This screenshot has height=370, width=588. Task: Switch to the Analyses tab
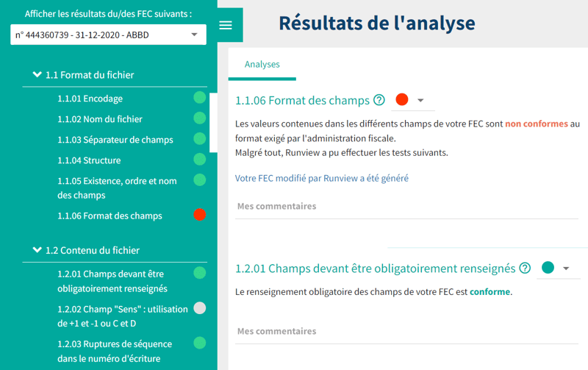[x=262, y=65]
